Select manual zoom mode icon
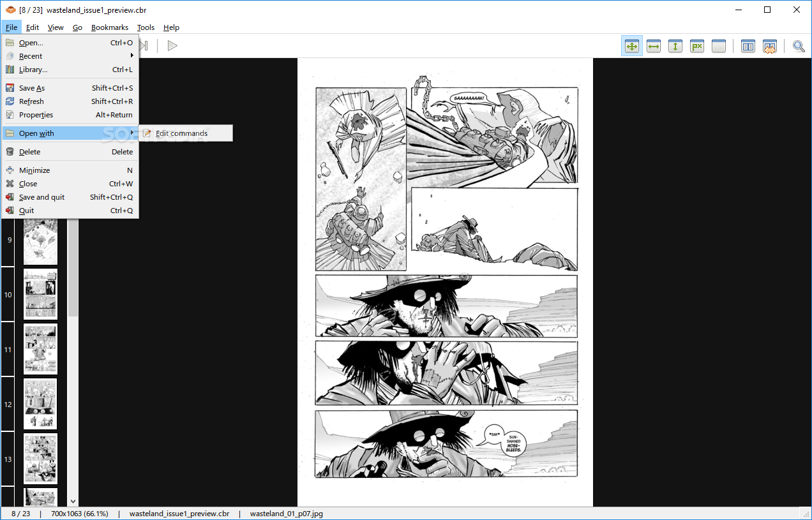Screen dimensions: 812x520 pos(719,46)
